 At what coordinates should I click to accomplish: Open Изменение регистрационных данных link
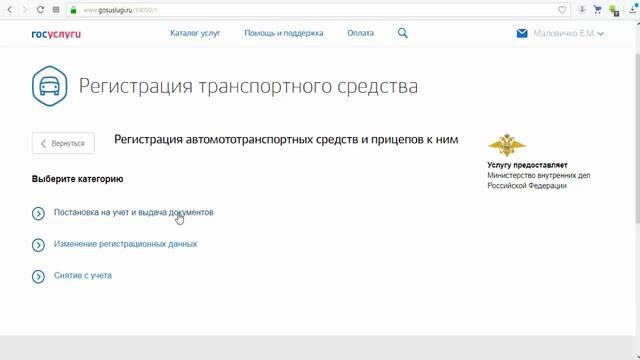[125, 244]
